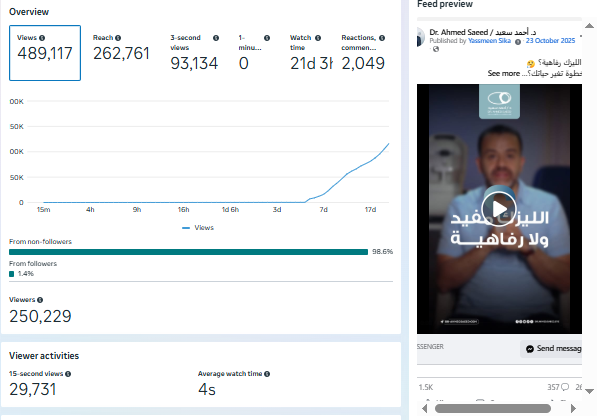This screenshot has height=420, width=601.
Task: Click the 3-second views info icon
Action: [x=216, y=37]
